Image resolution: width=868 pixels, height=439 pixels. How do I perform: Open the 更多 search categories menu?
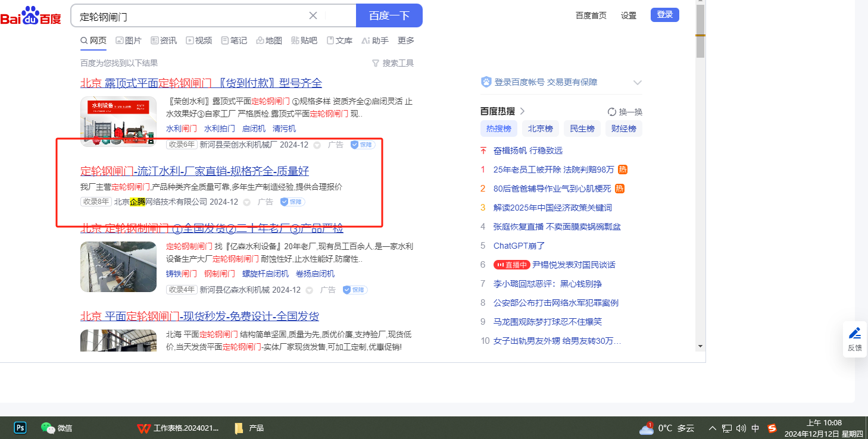point(406,40)
